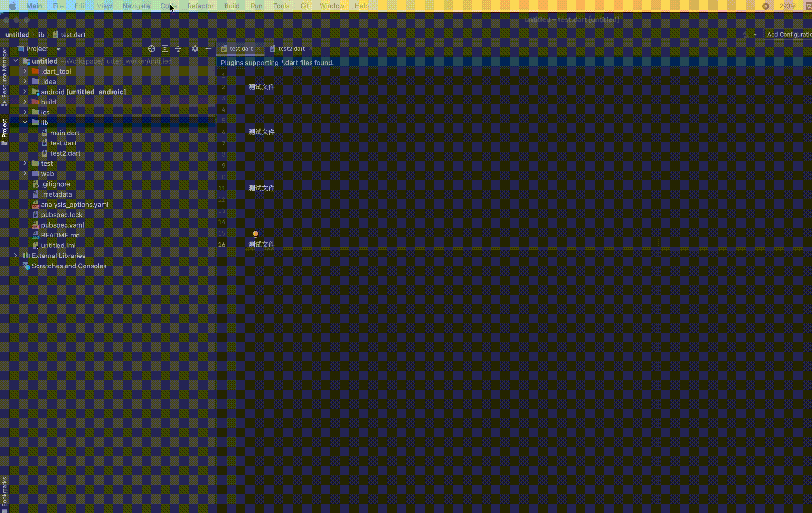
Task: Click Expand All icon in Project panel
Action: pos(165,49)
